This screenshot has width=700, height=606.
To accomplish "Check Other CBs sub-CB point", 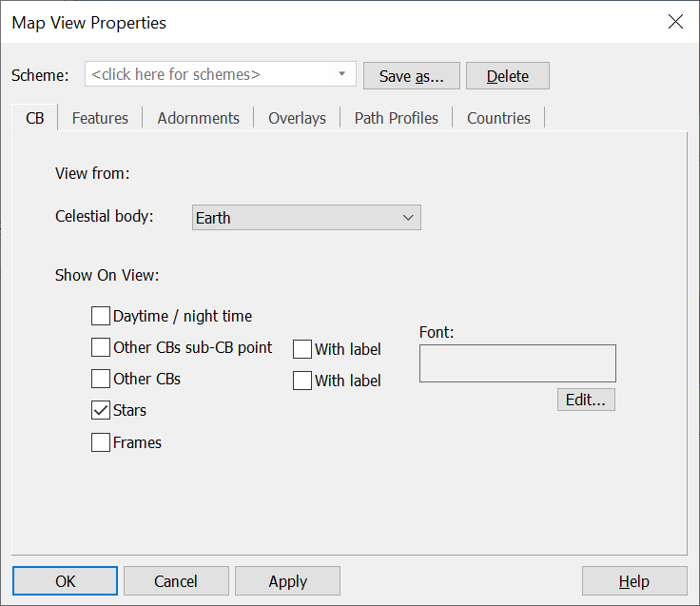I will coord(101,347).
